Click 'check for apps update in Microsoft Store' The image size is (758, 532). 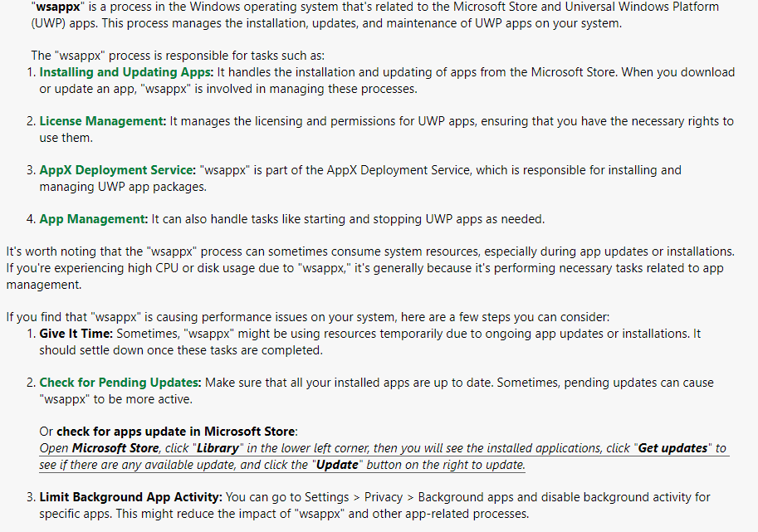coord(175,432)
